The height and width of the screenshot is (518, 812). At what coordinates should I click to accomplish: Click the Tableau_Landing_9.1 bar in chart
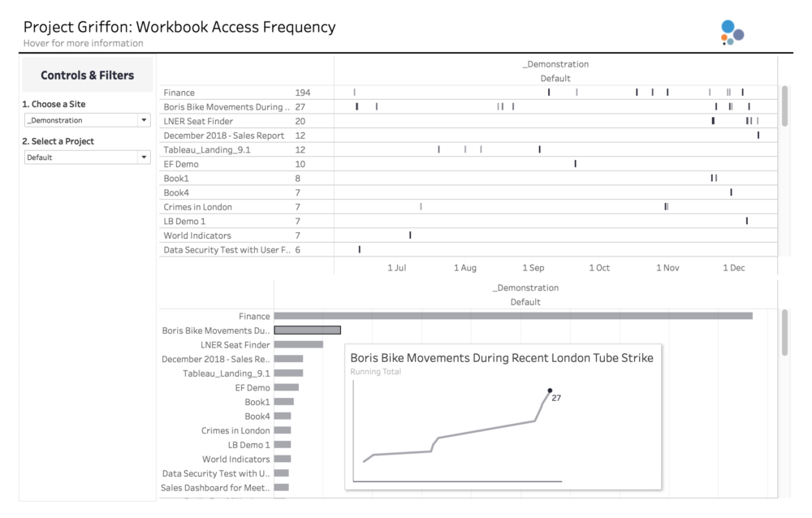click(x=288, y=373)
